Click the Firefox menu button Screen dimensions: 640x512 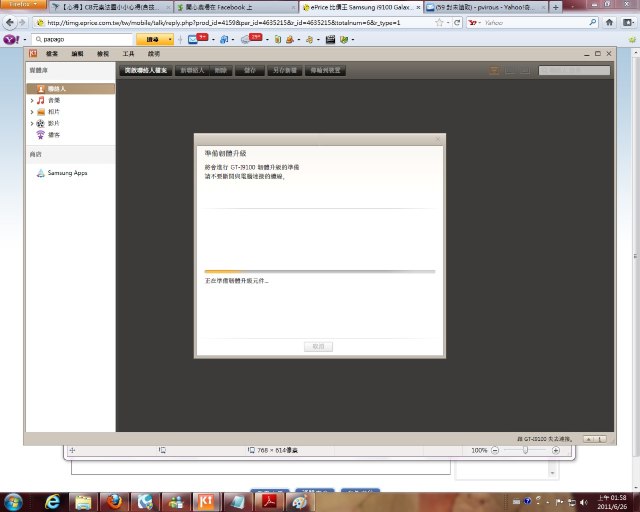coord(23,5)
